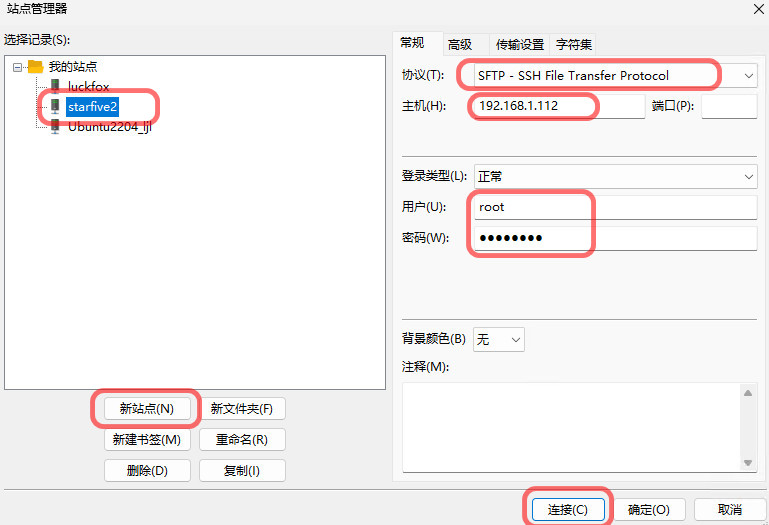This screenshot has height=525, width=769.
Task: Switch to the 高级 tab
Action: pyautogui.click(x=465, y=45)
